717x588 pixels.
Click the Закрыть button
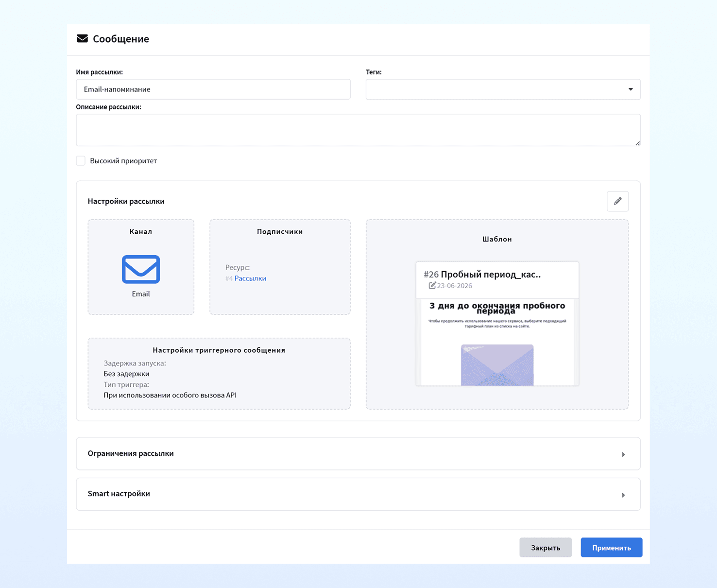[x=545, y=548]
